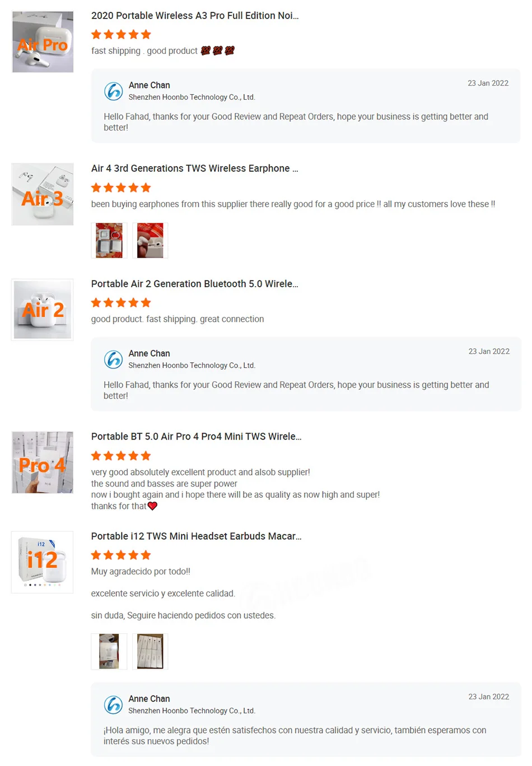Click the five-star rating of Air Pro review

[x=121, y=35]
